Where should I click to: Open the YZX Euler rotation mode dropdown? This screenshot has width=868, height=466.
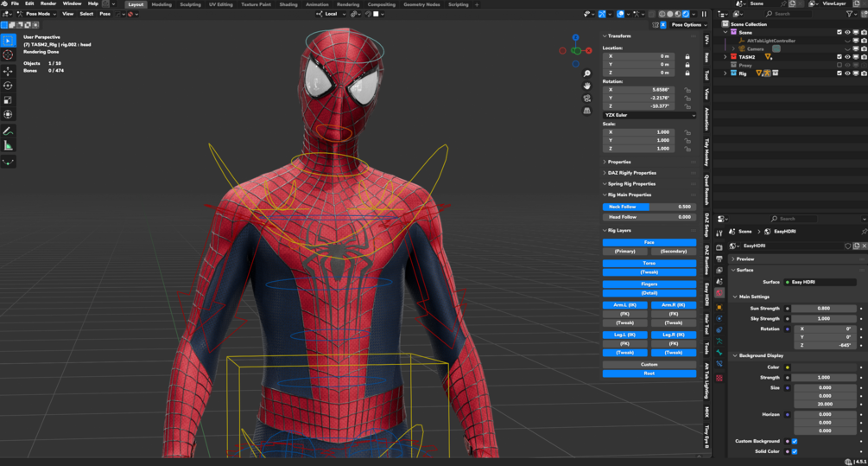[x=649, y=115]
